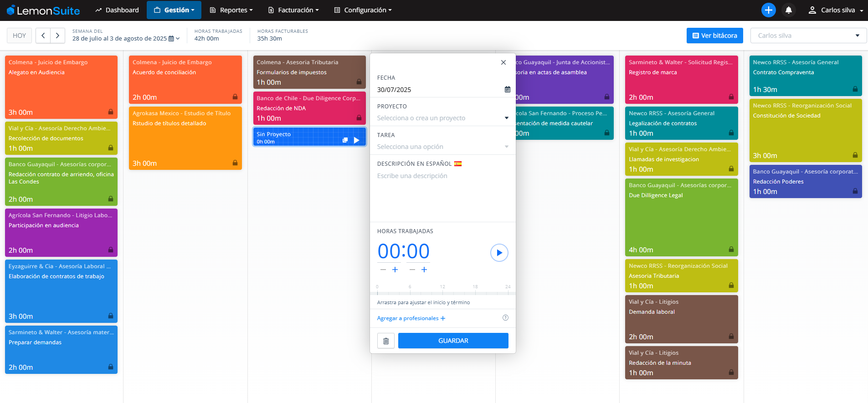This screenshot has height=403, width=868.
Task: Close the time entry popup
Action: [x=503, y=62]
